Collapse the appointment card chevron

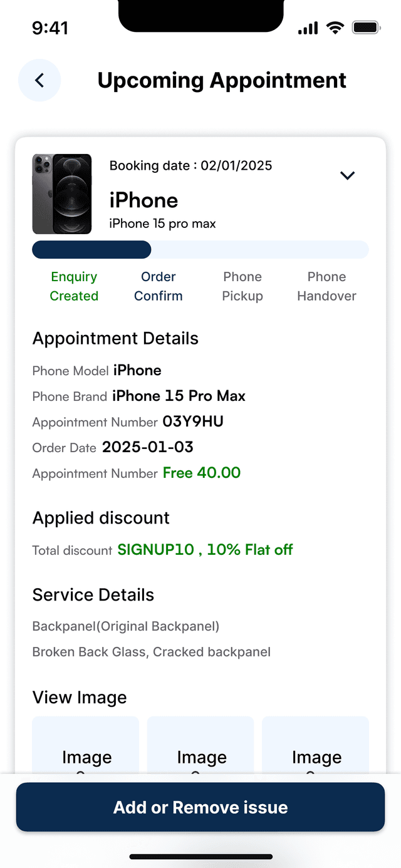coord(347,176)
